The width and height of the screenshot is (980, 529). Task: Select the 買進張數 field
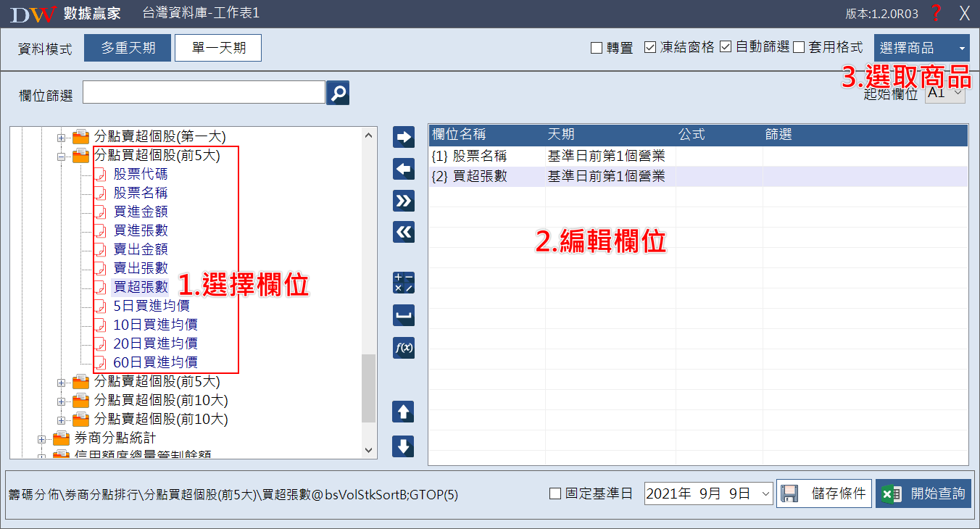pyautogui.click(x=141, y=230)
